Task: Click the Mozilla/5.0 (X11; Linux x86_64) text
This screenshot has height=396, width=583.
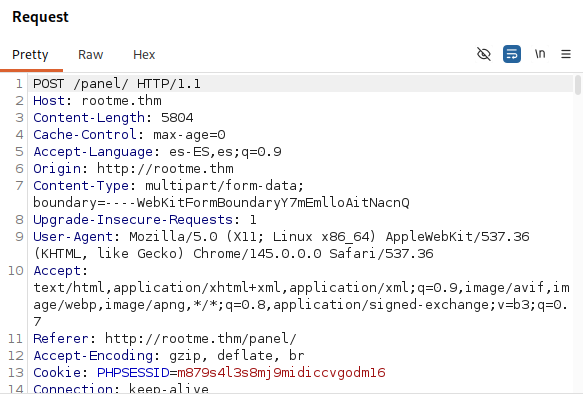Action: click(x=252, y=236)
